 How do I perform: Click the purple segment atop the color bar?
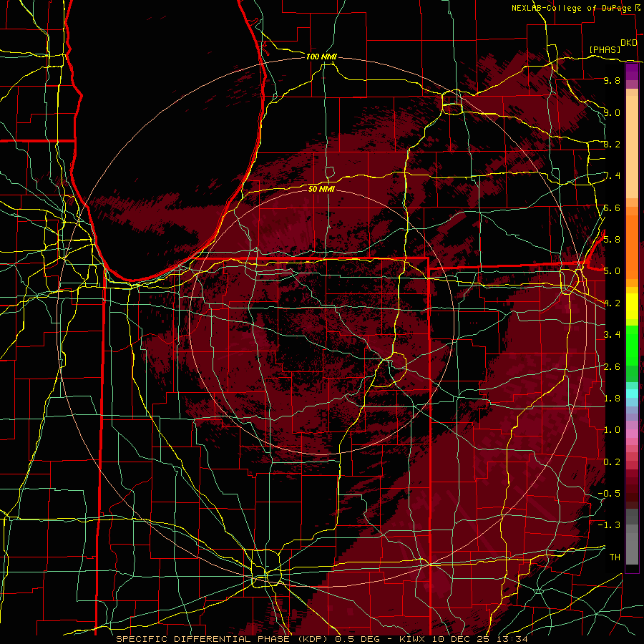pos(632,72)
